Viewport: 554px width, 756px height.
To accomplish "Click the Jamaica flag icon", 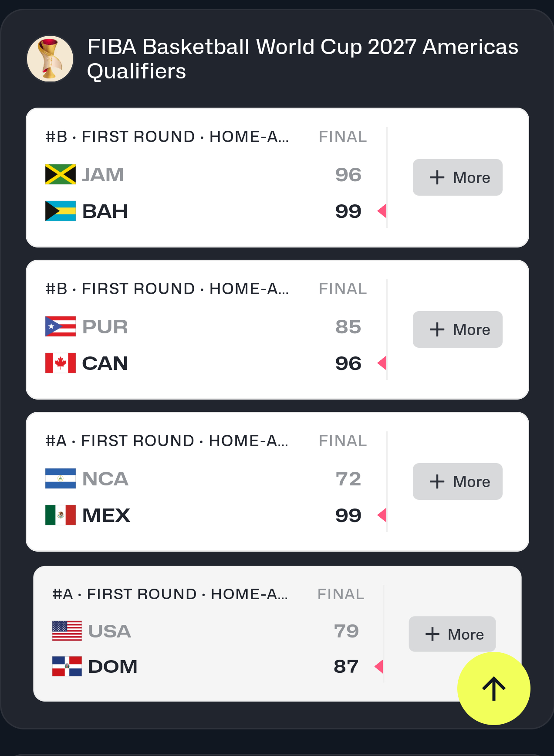I will point(61,174).
